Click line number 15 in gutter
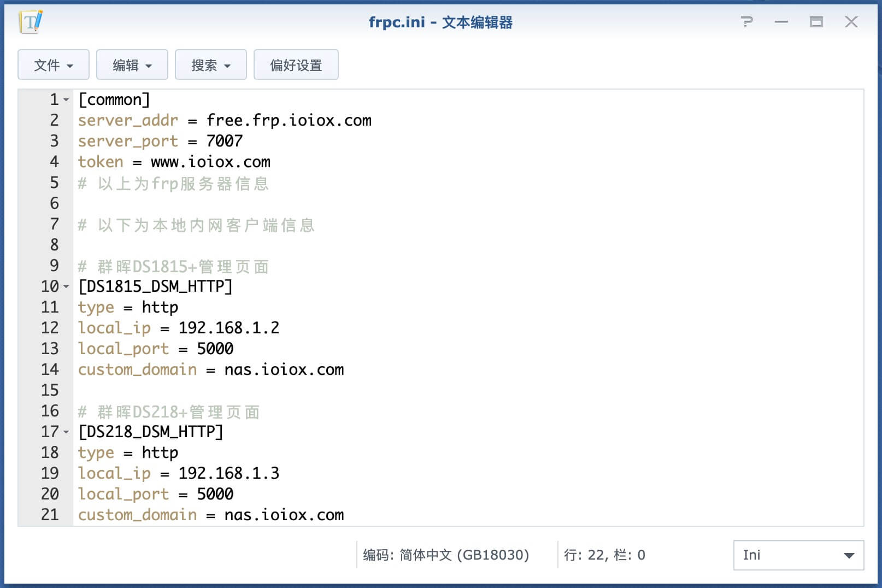This screenshot has width=882, height=588. 50,390
